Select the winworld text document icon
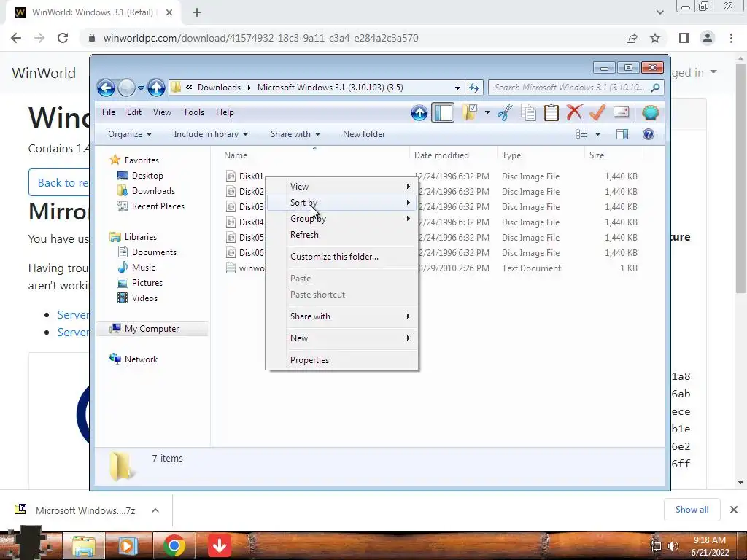This screenshot has height=560, width=747. click(231, 268)
